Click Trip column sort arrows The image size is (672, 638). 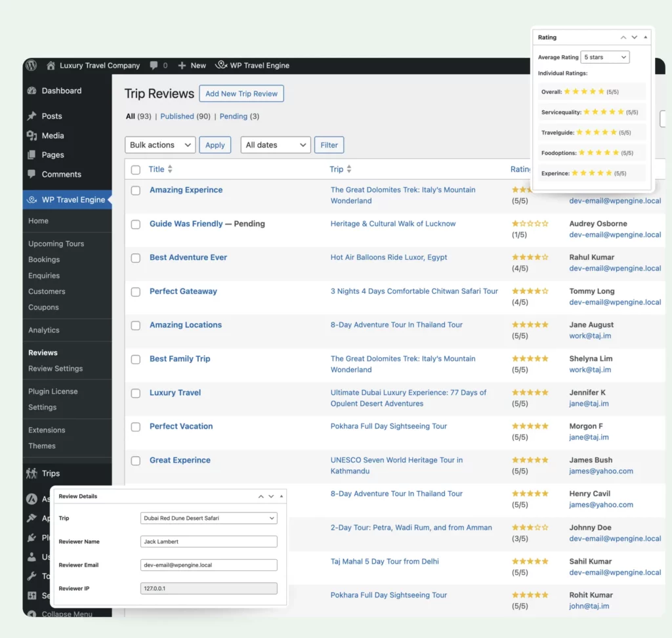point(349,169)
